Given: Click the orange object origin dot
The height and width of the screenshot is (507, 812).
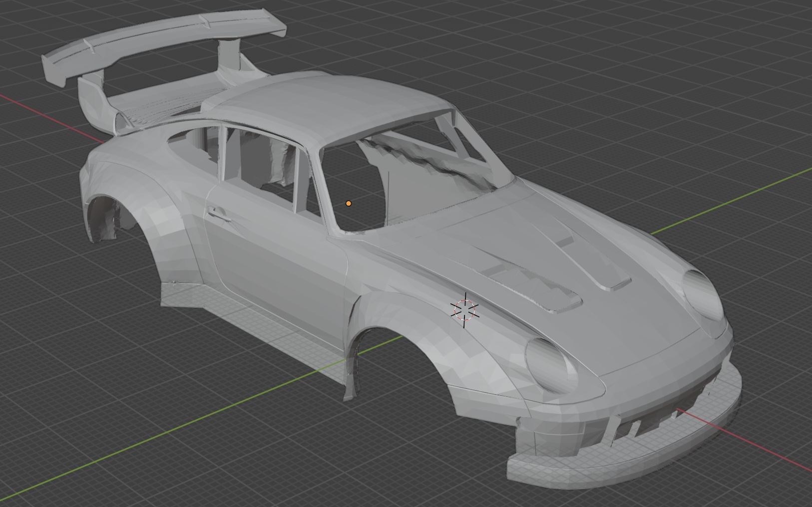Looking at the screenshot, I should click(x=349, y=204).
